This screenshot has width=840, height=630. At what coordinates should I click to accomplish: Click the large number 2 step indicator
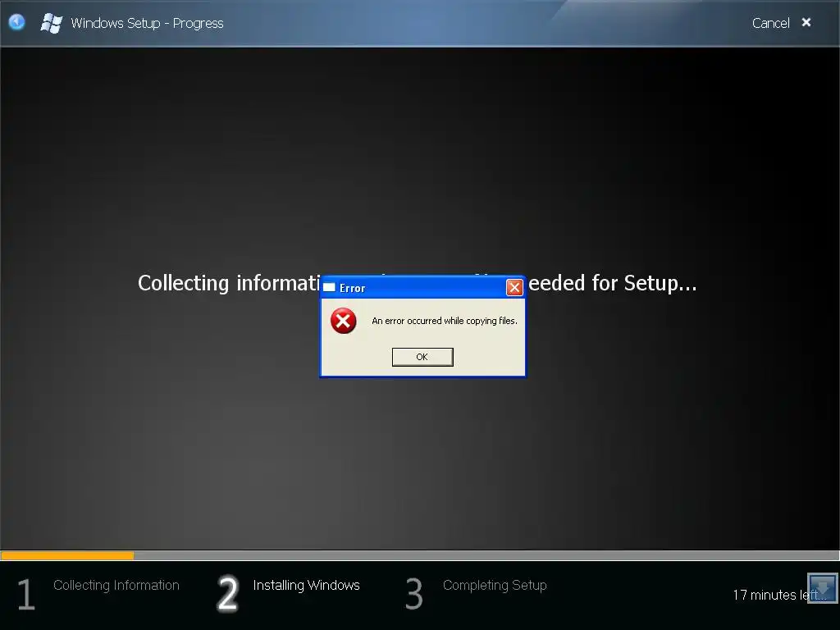point(228,594)
